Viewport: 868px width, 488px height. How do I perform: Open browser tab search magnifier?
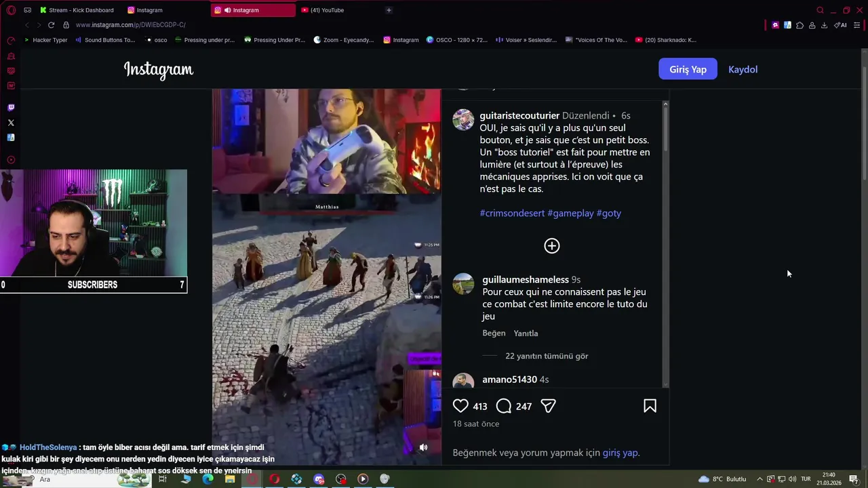(x=820, y=10)
